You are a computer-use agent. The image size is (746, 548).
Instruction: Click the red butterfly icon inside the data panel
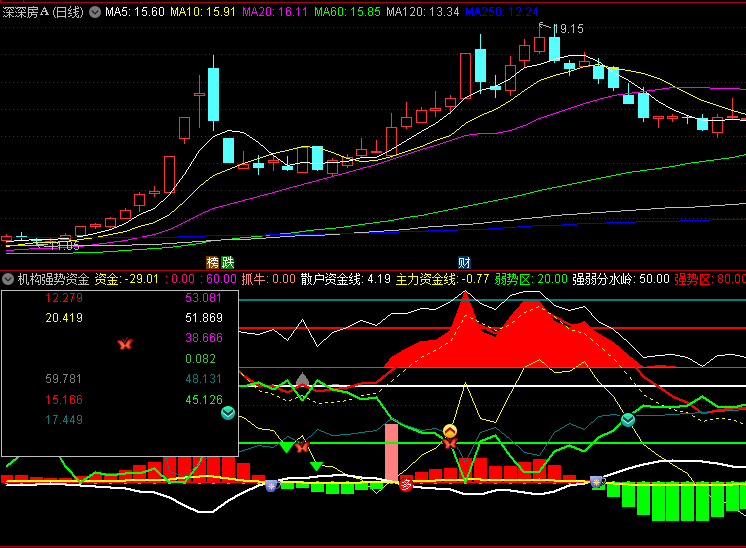(125, 343)
